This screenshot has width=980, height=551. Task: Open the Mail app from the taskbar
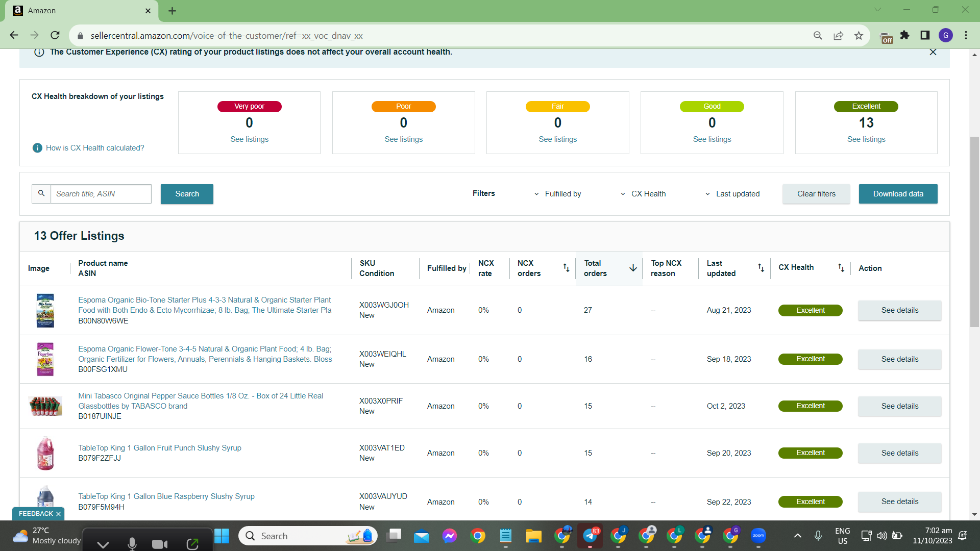pos(422,536)
